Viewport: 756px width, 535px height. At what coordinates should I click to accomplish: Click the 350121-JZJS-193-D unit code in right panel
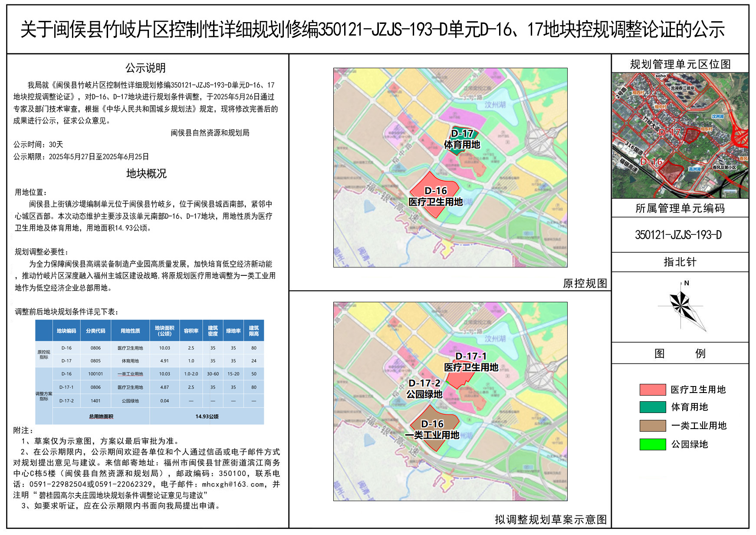678,235
